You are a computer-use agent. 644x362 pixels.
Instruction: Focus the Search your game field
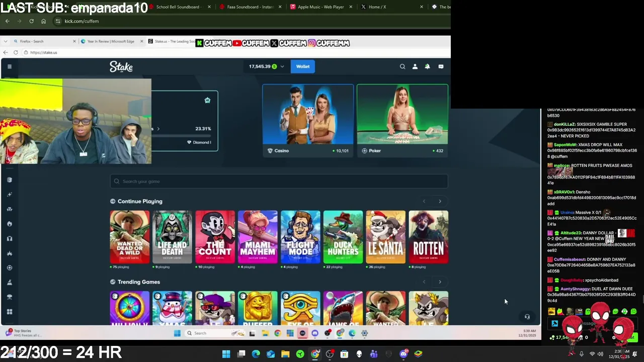pos(279,182)
